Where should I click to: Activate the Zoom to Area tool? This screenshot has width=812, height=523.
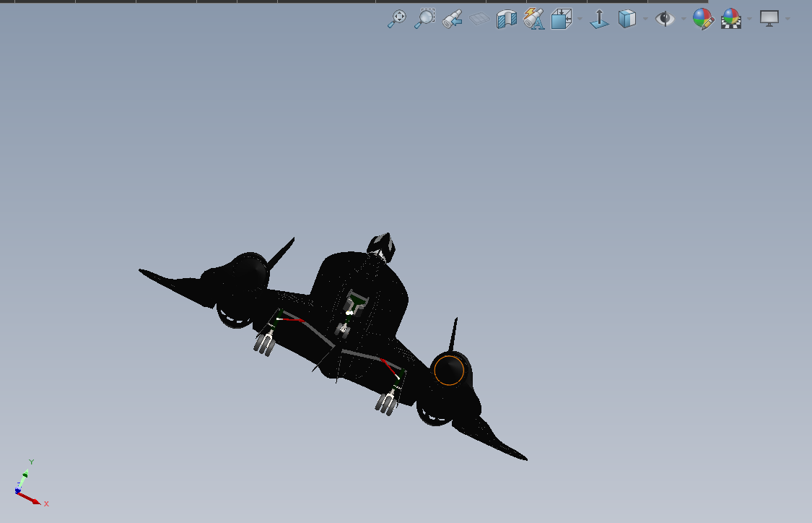click(x=424, y=19)
